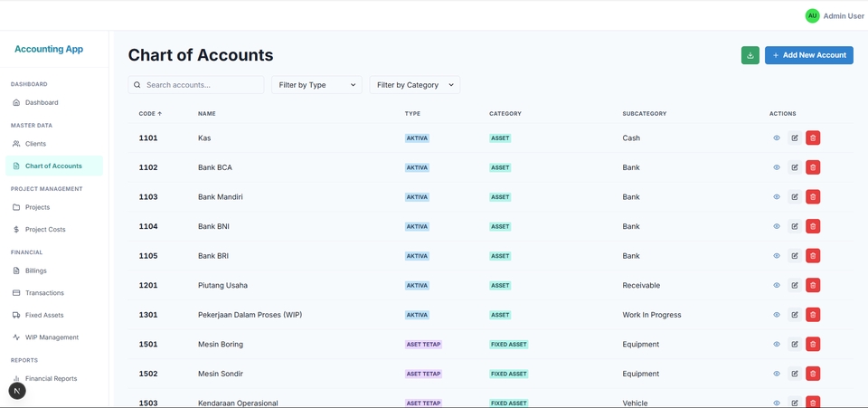
Task: View the Mesin Boring account
Action: [776, 344]
